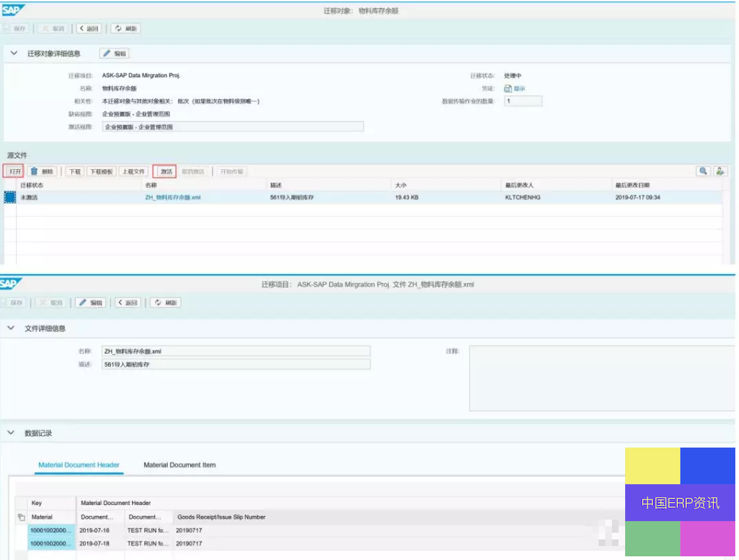Collapse the 文件详细信息 section

pyautogui.click(x=11, y=328)
